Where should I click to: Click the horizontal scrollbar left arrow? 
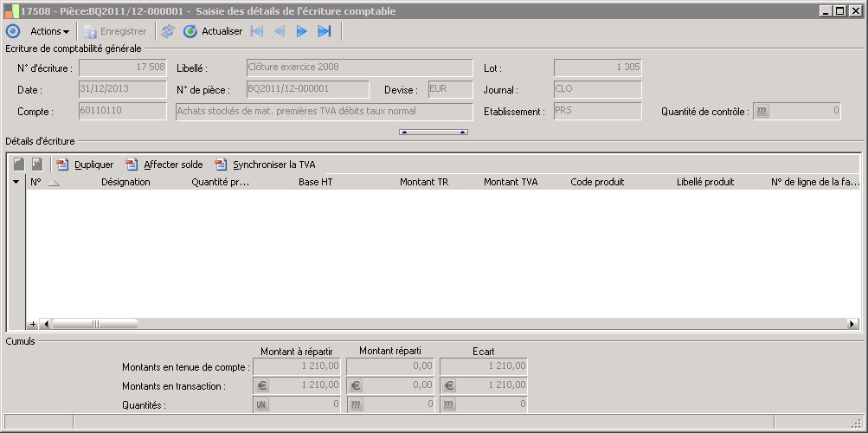coord(45,324)
